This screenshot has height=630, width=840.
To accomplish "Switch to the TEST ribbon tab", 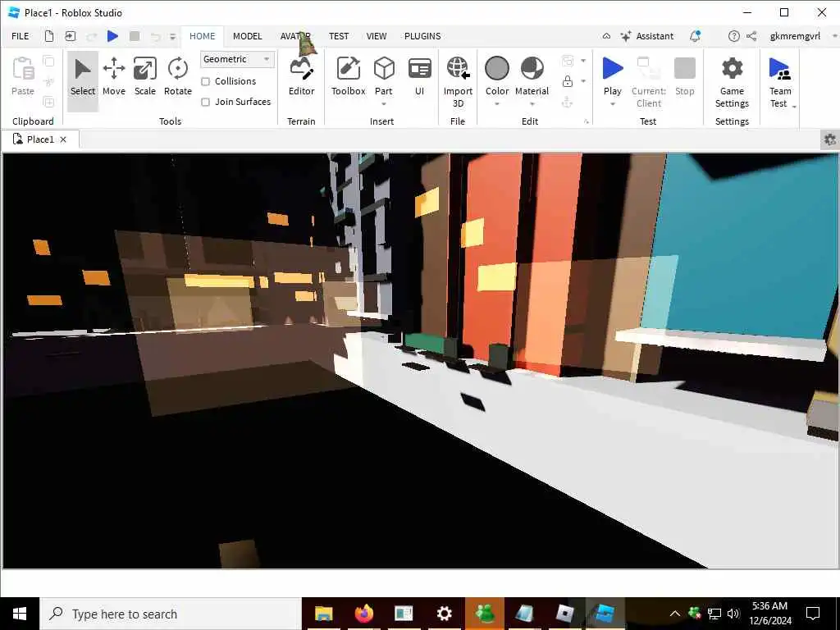I will 339,36.
